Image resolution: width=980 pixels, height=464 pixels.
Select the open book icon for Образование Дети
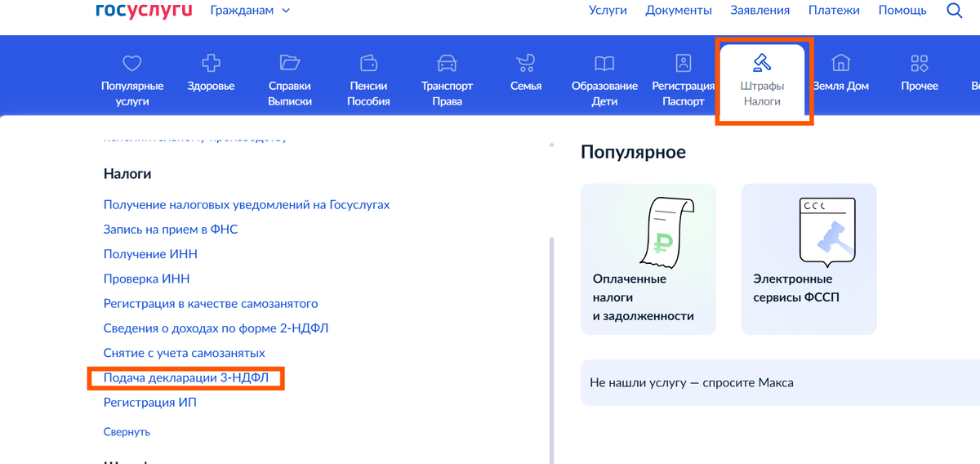point(604,63)
